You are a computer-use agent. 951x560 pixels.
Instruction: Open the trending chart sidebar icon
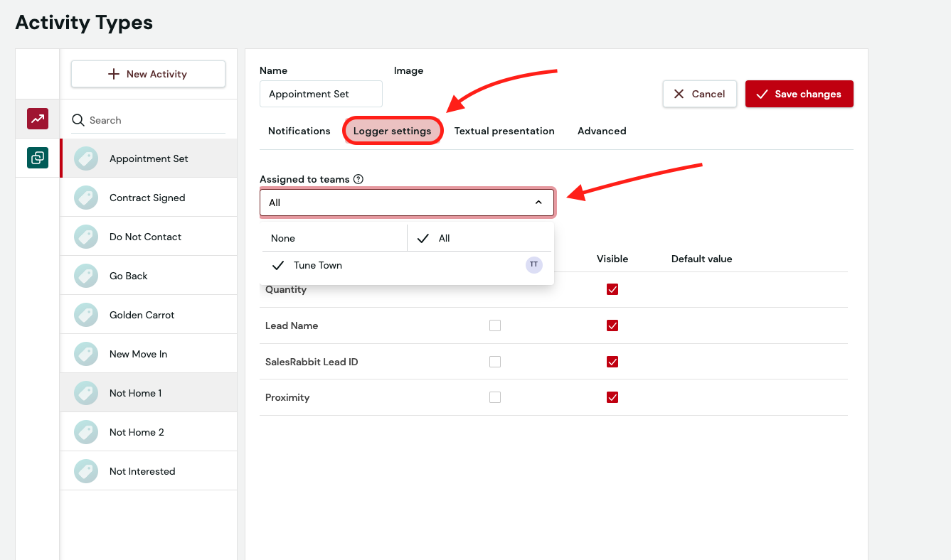38,119
